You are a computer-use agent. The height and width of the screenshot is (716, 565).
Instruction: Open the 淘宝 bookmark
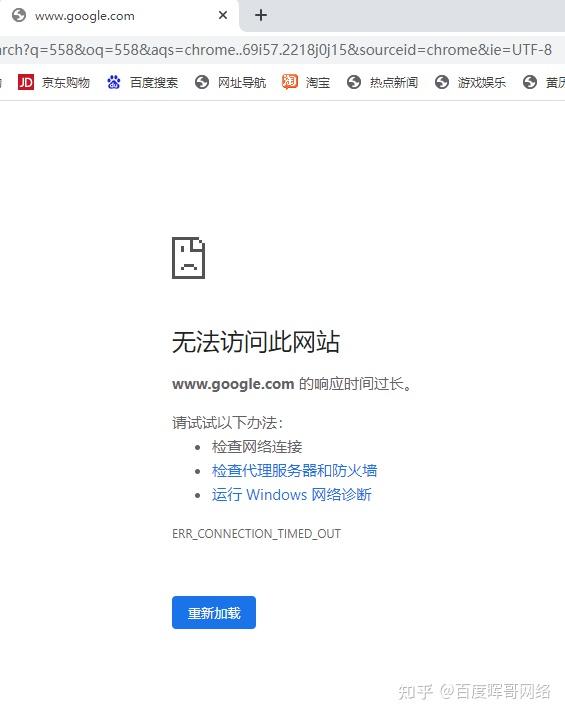(306, 82)
